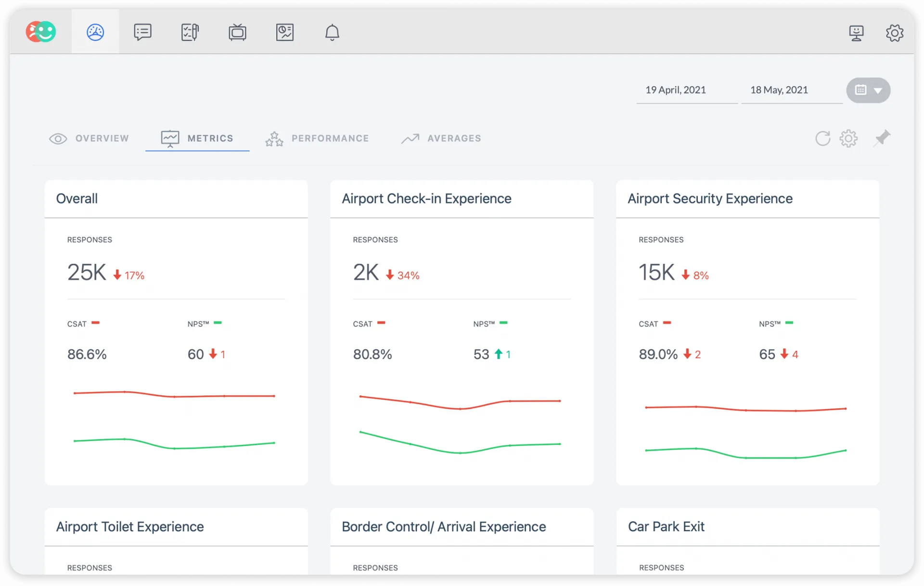Open the survey checklist icon
This screenshot has height=586, width=924.
click(190, 32)
